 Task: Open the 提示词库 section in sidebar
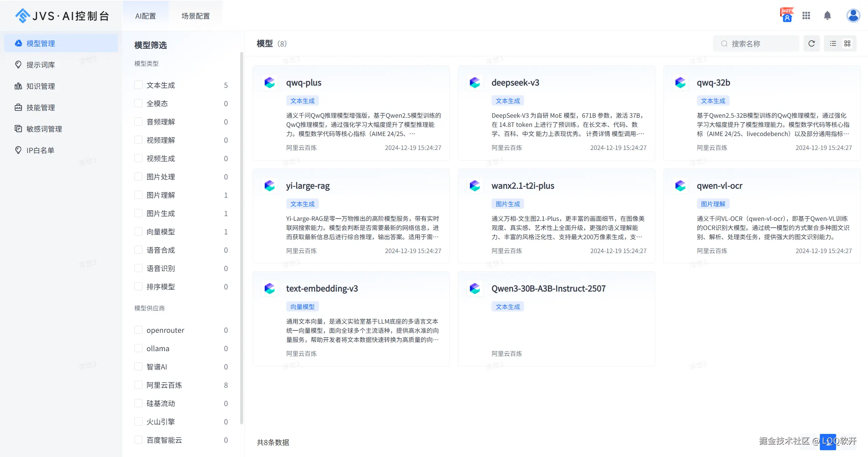pyautogui.click(x=40, y=64)
